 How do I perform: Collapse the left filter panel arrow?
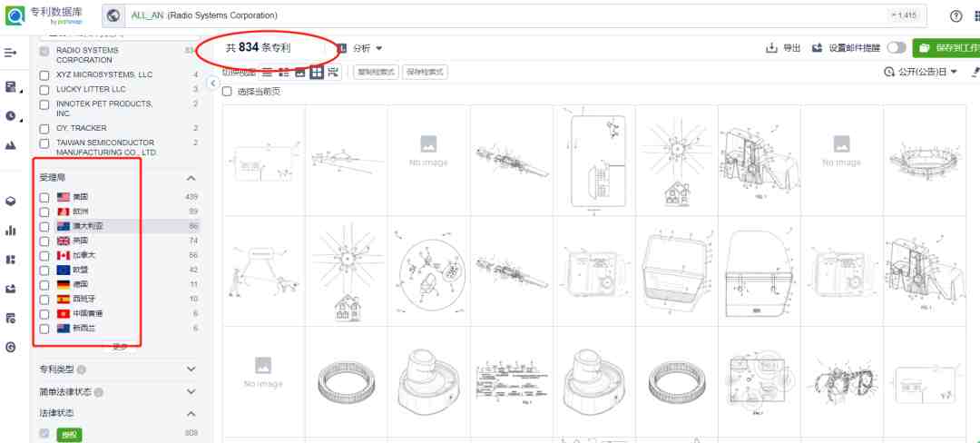(x=212, y=84)
